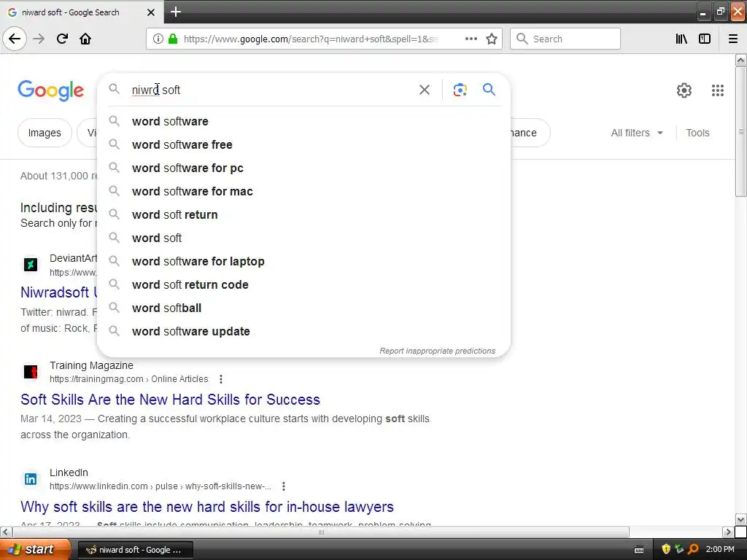This screenshot has width=747, height=560.
Task: Close the niward soft browser tab
Action: (151, 12)
